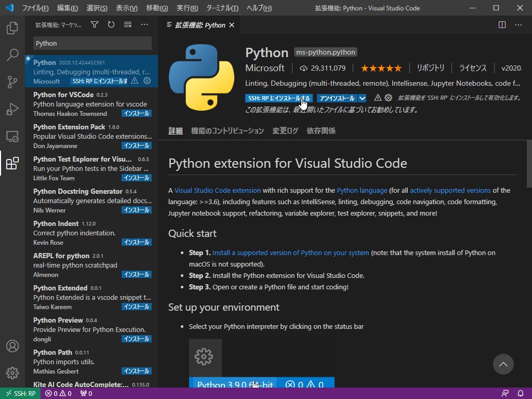The height and width of the screenshot is (399, 532).
Task: Open the ターミナル menu
Action: (222, 8)
